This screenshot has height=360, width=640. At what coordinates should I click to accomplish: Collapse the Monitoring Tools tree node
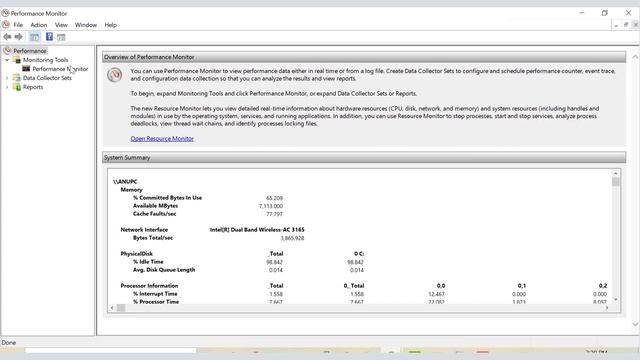7,60
